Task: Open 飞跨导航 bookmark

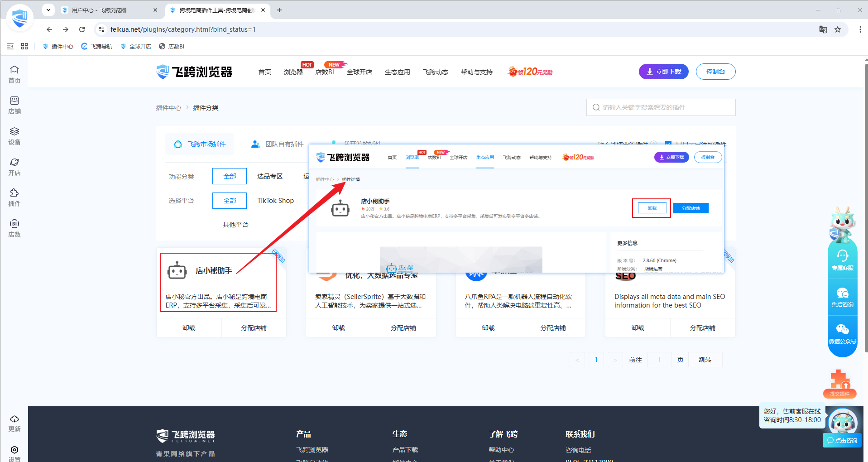Action: pyautogui.click(x=97, y=46)
